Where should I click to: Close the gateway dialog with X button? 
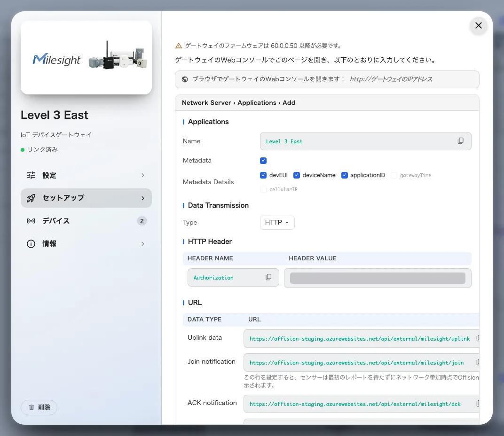click(x=478, y=25)
